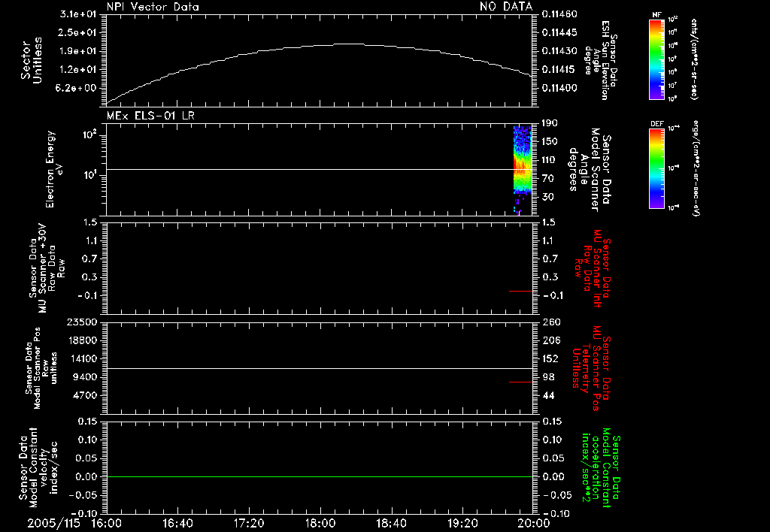Click the 3.1e+01 sector tick value

(77, 14)
